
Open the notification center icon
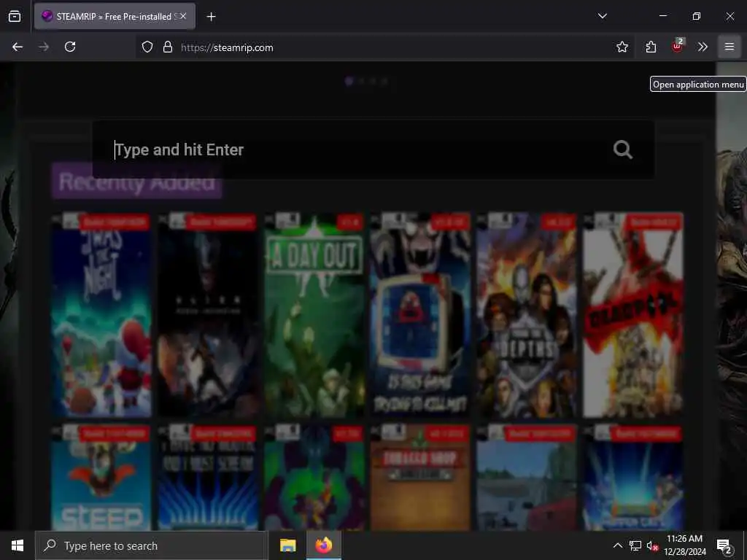[x=724, y=546]
